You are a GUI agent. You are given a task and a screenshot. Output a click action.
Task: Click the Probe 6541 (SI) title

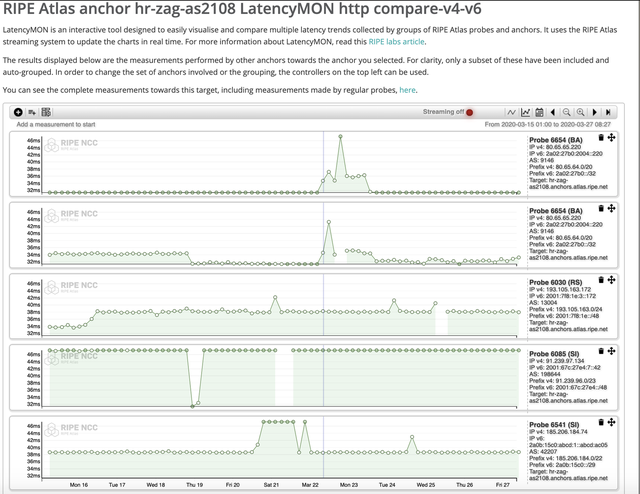pos(554,425)
